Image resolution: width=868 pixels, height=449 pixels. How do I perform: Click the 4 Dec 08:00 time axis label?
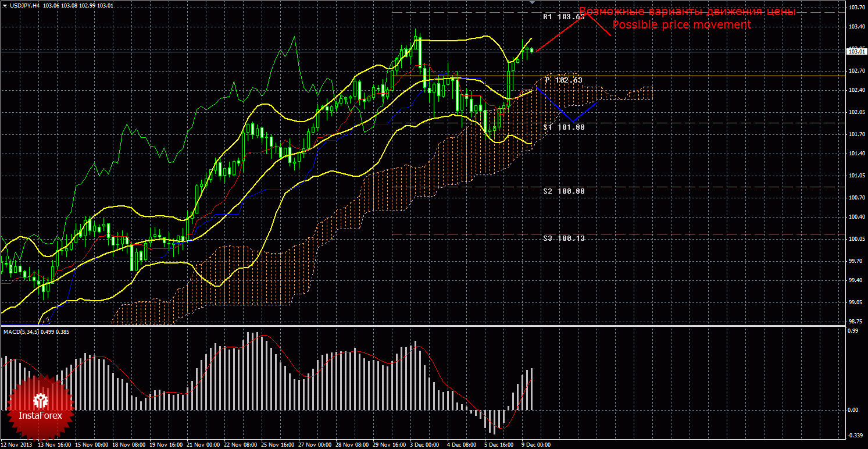[463, 444]
